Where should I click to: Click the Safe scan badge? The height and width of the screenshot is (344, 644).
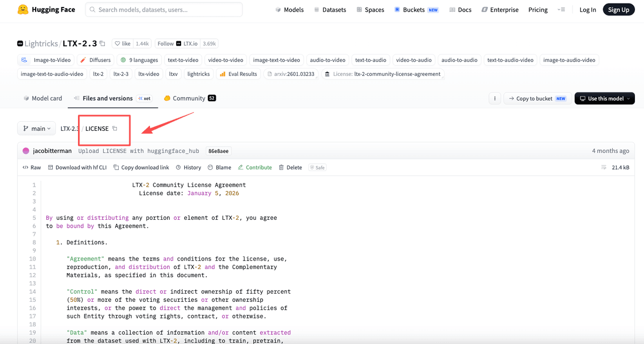click(317, 167)
